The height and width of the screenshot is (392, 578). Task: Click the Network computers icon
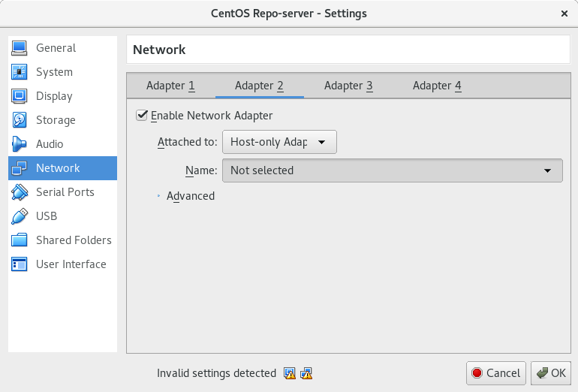20,168
